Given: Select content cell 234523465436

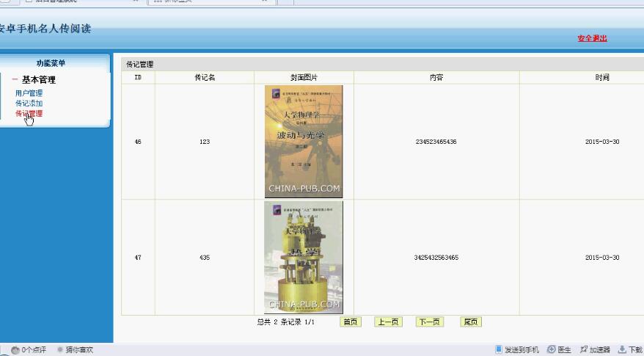Looking at the screenshot, I should point(436,142).
